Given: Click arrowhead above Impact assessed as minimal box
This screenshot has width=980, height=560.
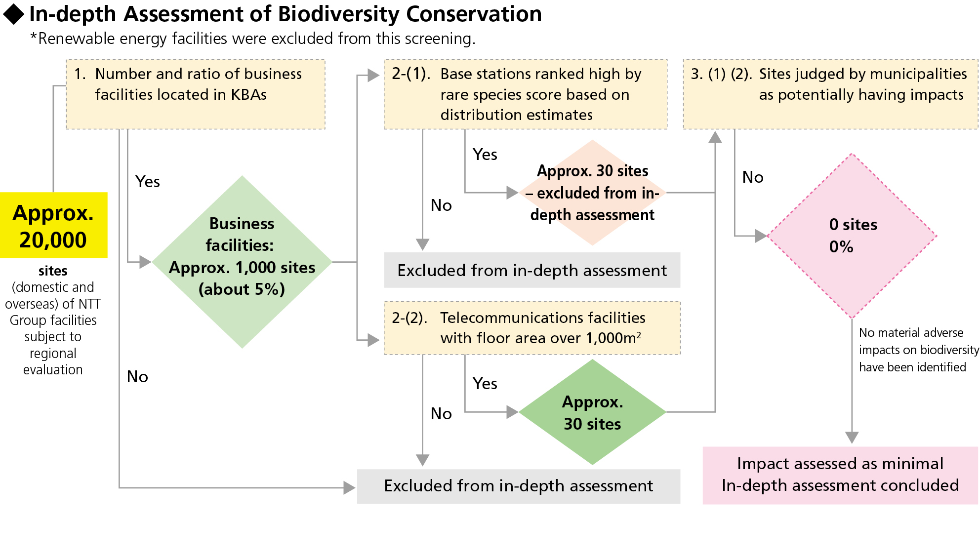Looking at the screenshot, I should tap(852, 437).
